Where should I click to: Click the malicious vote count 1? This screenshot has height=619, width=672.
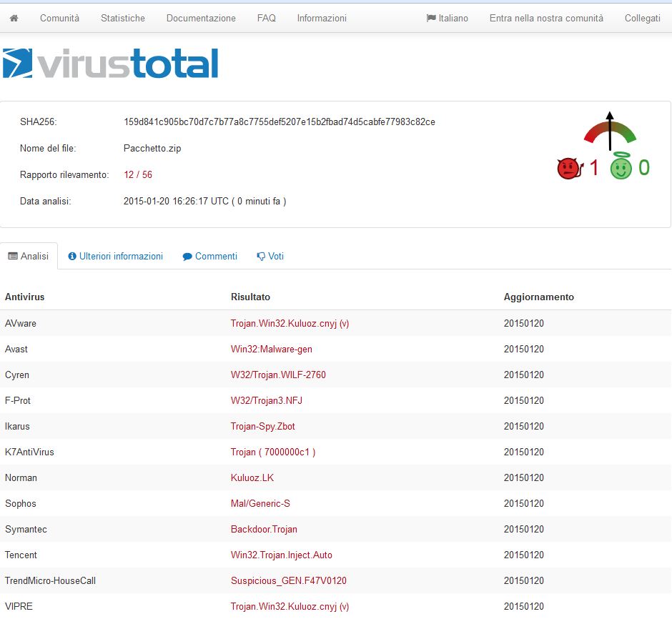coord(593,167)
